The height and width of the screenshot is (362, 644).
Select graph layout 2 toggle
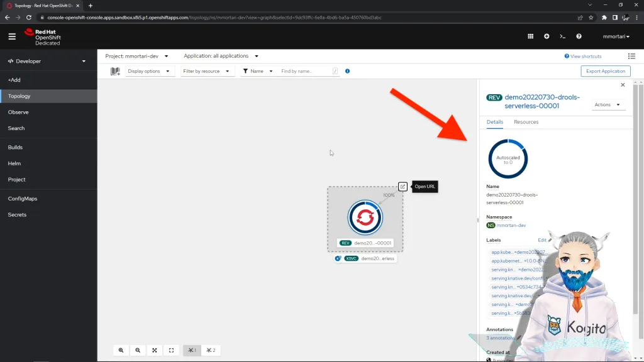[211, 350]
